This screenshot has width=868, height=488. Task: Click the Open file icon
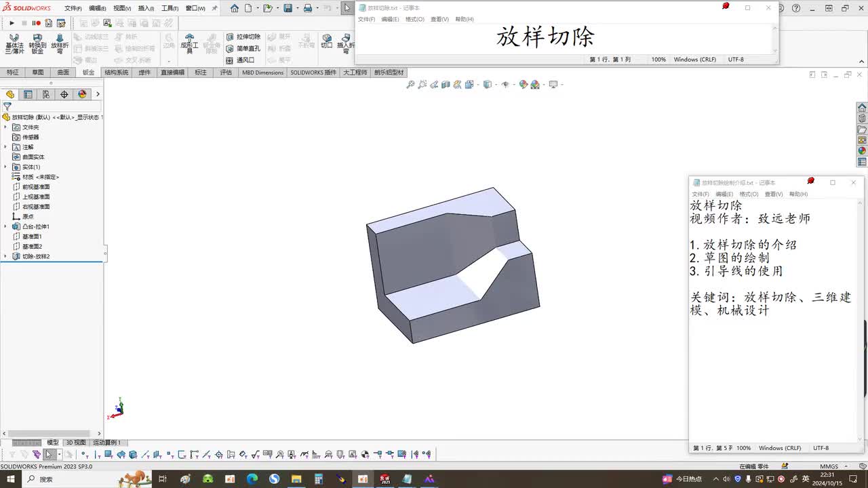[267, 8]
